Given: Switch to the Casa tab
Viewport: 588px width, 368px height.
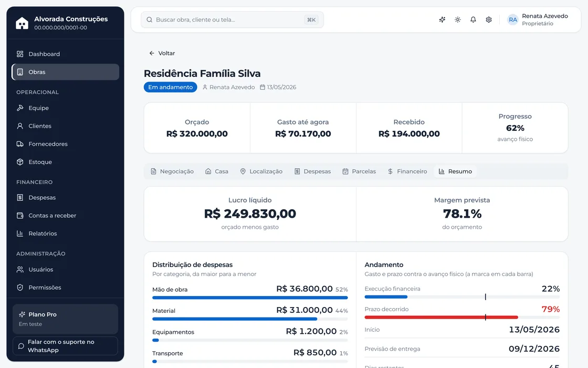Looking at the screenshot, I should 217,171.
